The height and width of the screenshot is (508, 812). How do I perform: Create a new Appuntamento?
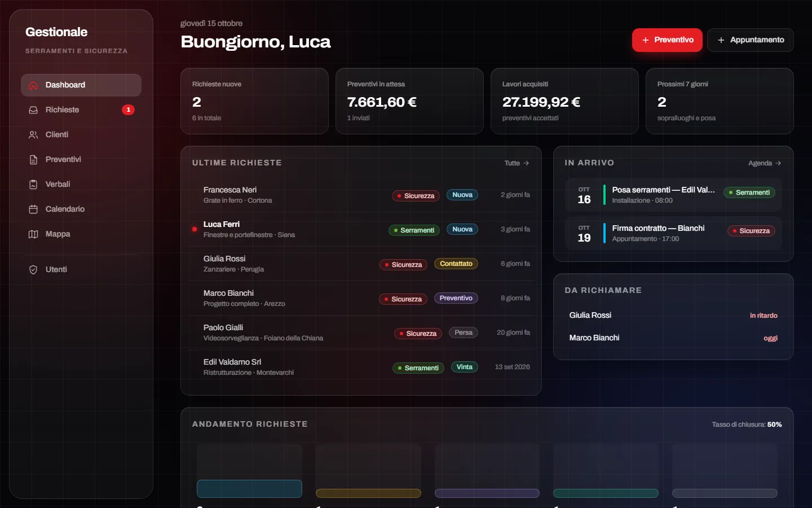751,40
